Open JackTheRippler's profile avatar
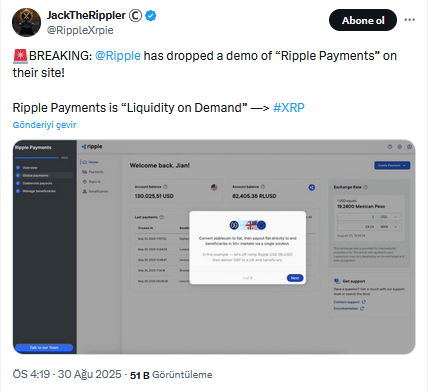This screenshot has height=392, width=429. (x=26, y=22)
